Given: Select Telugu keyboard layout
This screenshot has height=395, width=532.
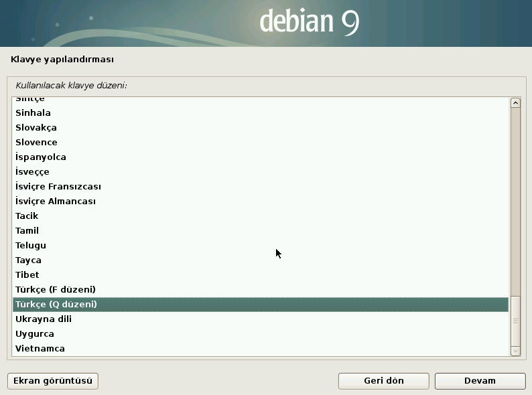Looking at the screenshot, I should click(x=261, y=246).
